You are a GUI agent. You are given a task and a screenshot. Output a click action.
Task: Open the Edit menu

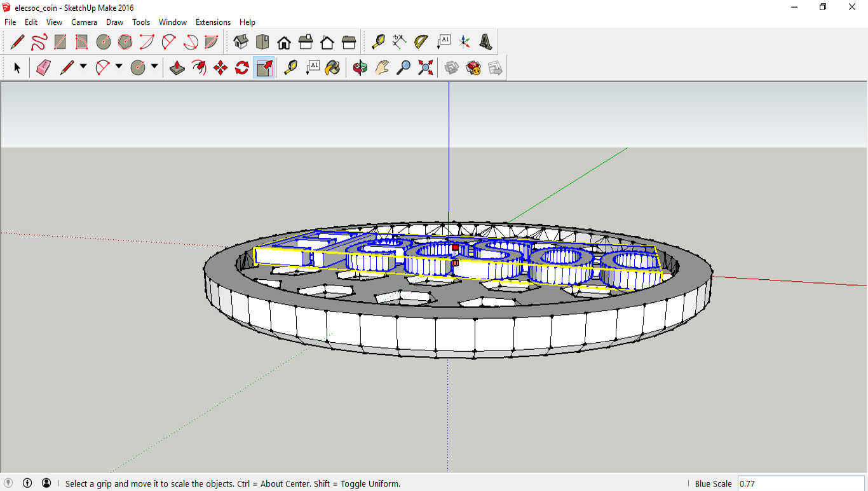tap(31, 22)
